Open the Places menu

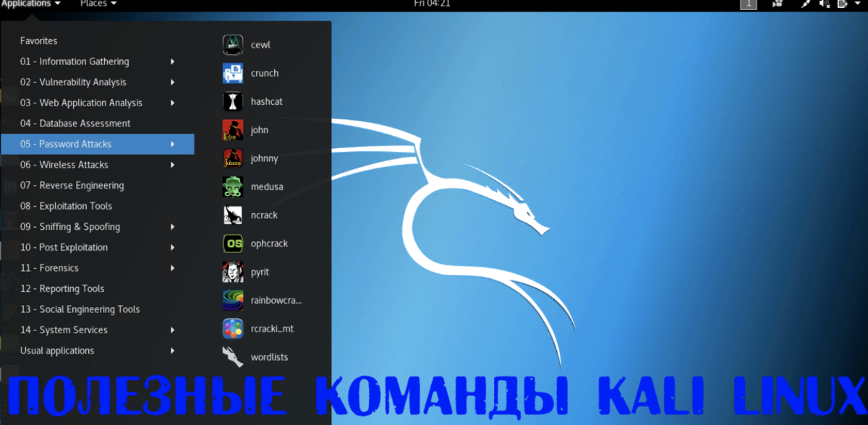click(98, 4)
